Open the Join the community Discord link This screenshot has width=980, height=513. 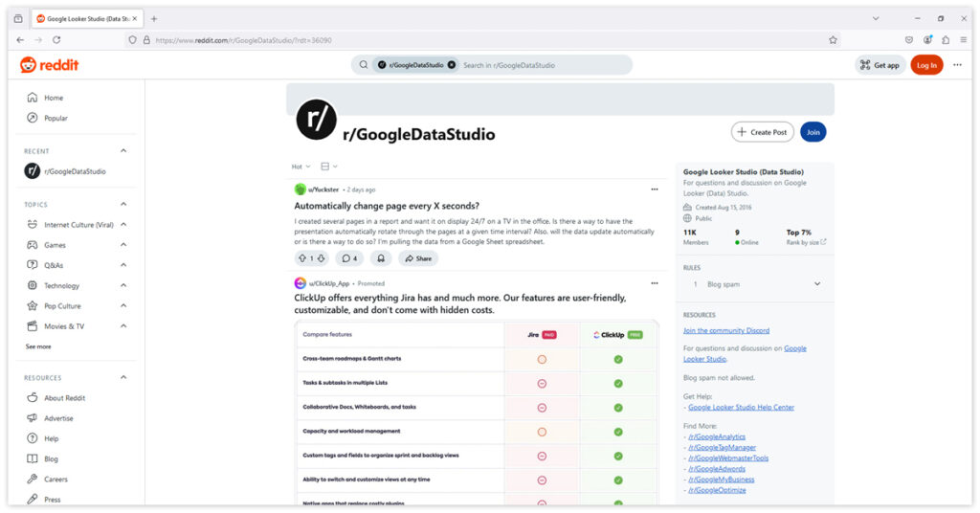[725, 331]
